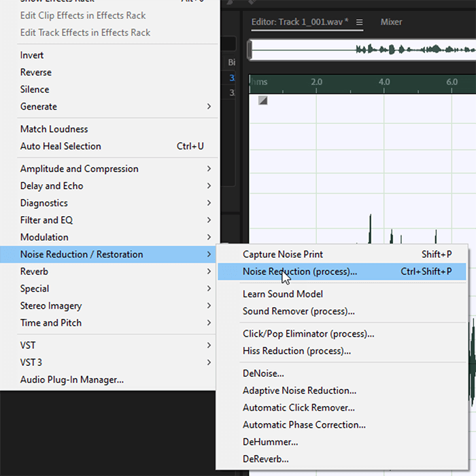Open Audio Plug-In Manager...
The image size is (476, 476).
pos(71,379)
